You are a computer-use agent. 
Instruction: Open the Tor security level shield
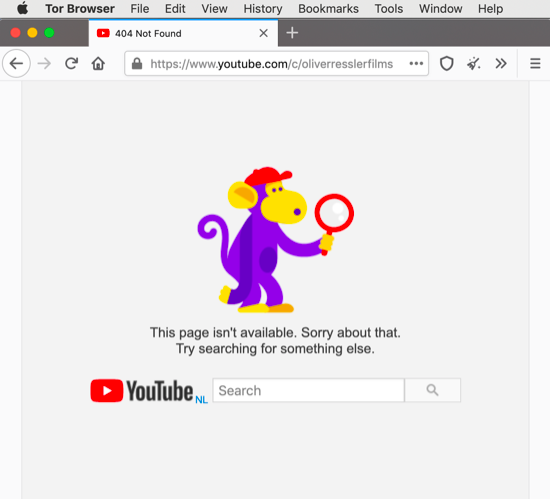click(447, 64)
